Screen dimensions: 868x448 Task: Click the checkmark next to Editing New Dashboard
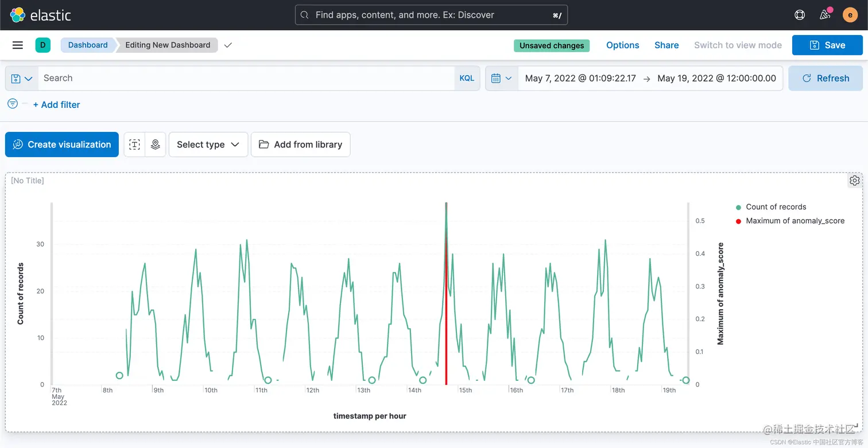(x=228, y=45)
